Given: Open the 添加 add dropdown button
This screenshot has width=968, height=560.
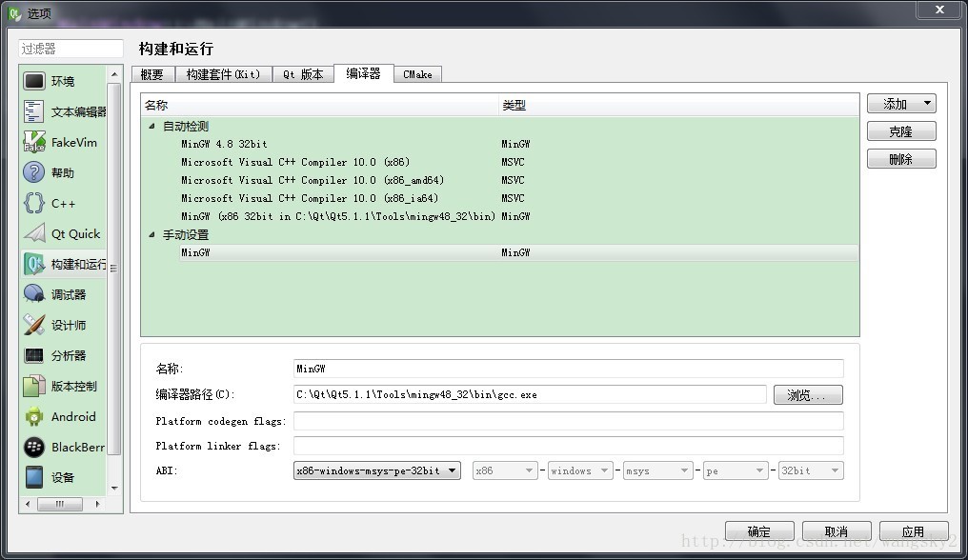Looking at the screenshot, I should (901, 104).
